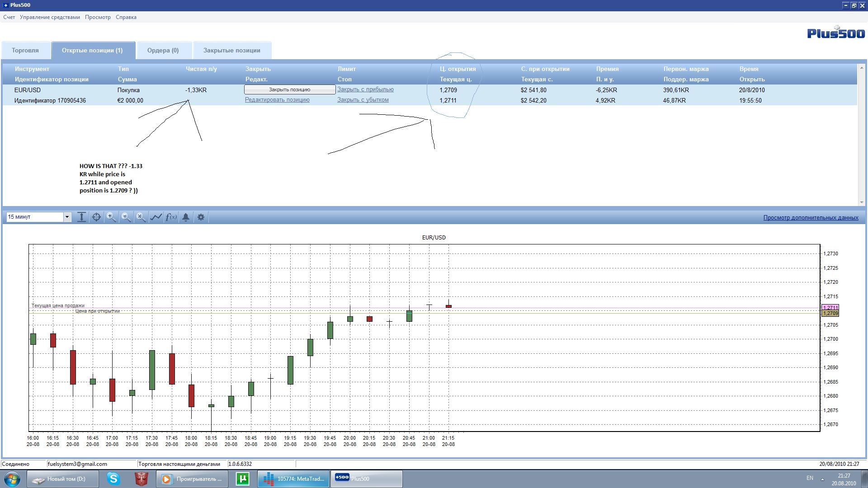Open the f(x) indicators tool

click(171, 217)
